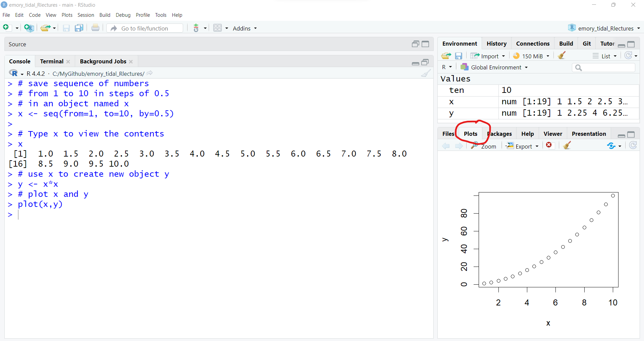Click the New File icon
Viewport: 644px width, 341px height.
[6, 28]
